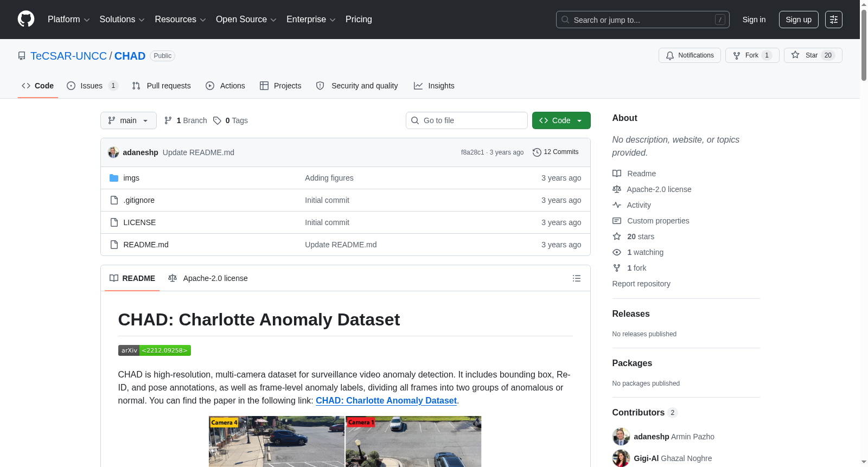Click the Custom properties note icon
Screen dimensions: 868x467
pos(617,221)
